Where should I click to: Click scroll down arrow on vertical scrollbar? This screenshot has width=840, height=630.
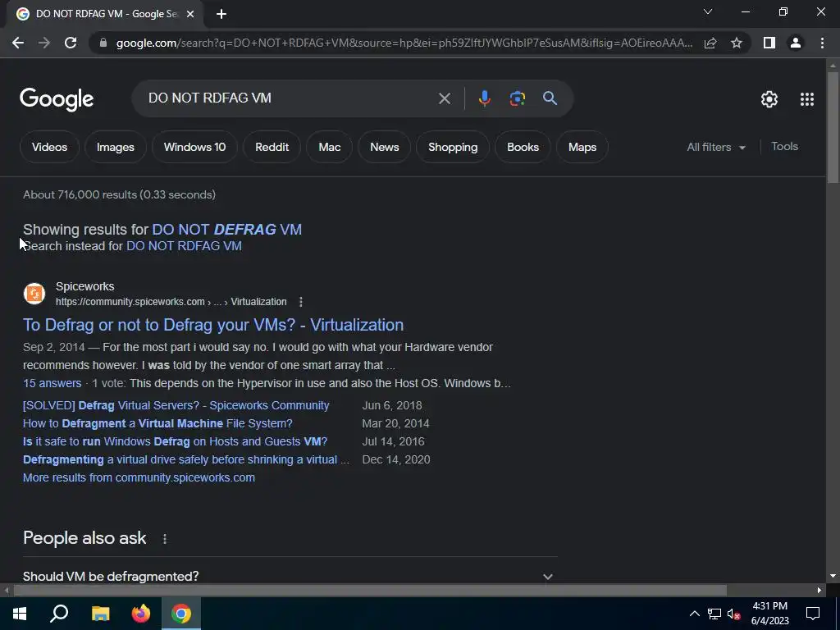(833, 576)
